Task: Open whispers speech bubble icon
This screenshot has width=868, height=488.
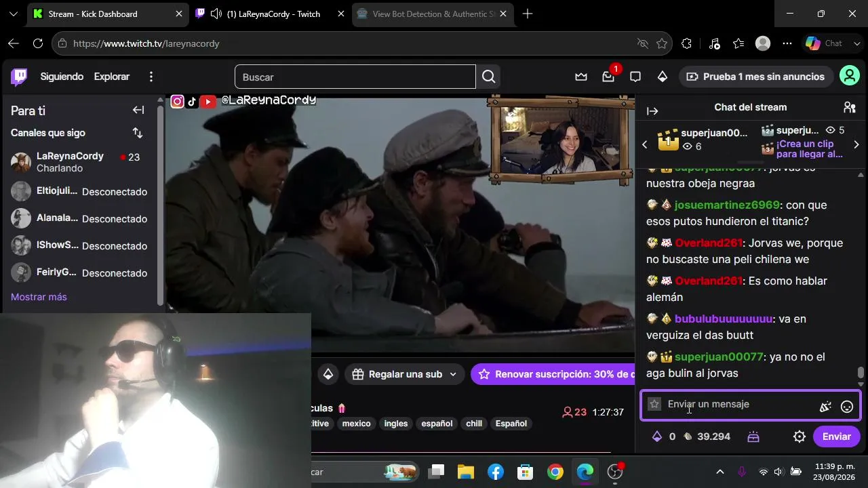Action: [635, 77]
